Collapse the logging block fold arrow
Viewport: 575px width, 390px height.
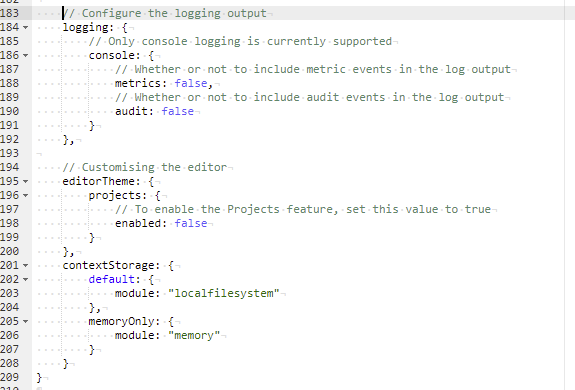click(25, 27)
